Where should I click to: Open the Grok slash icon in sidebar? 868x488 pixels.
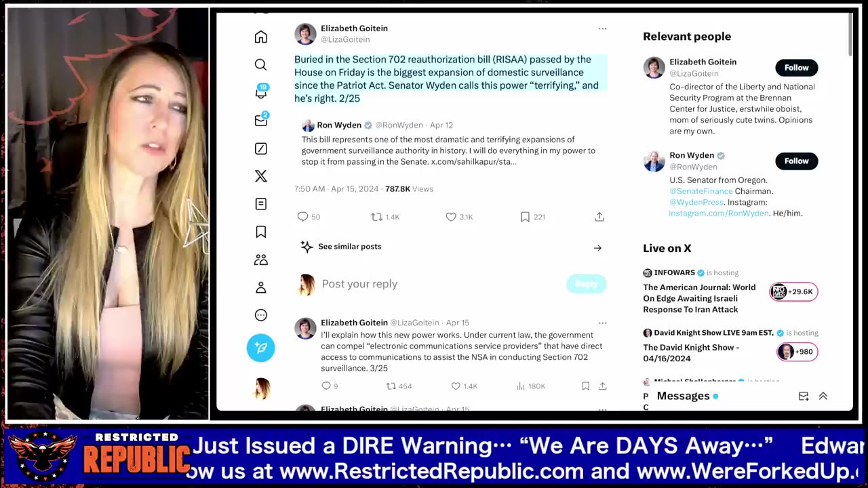point(260,148)
